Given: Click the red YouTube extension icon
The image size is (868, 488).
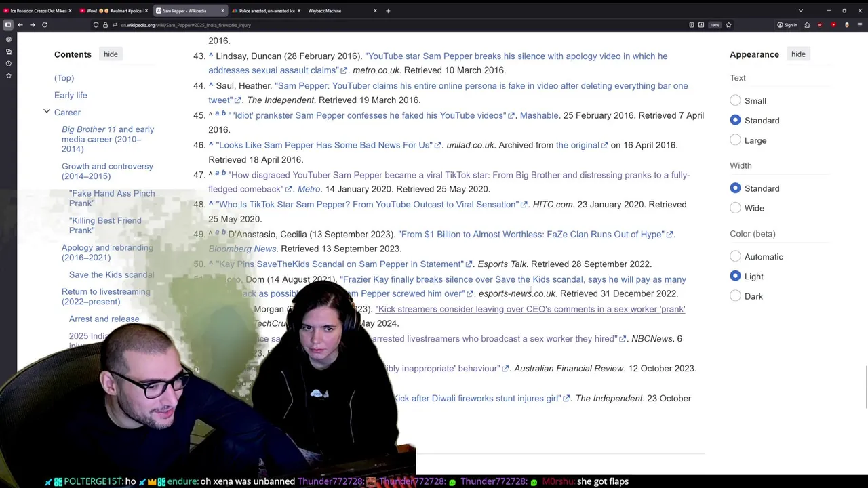Looking at the screenshot, I should pyautogui.click(x=833, y=25).
